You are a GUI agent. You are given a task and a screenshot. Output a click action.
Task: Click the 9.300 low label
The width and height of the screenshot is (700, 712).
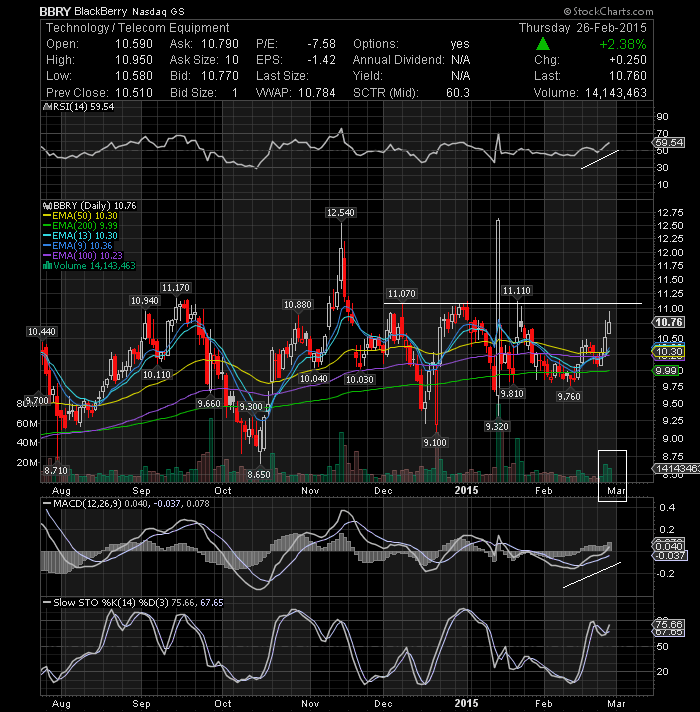tap(251, 407)
